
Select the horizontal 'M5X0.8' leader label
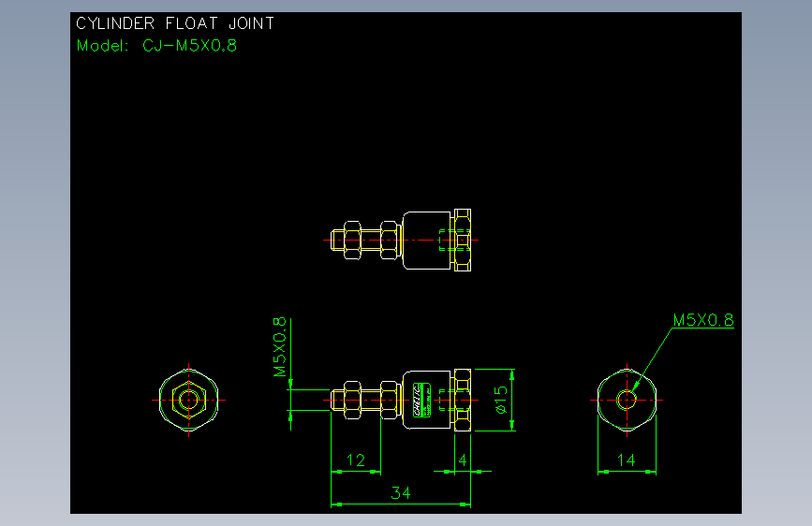[x=703, y=320]
